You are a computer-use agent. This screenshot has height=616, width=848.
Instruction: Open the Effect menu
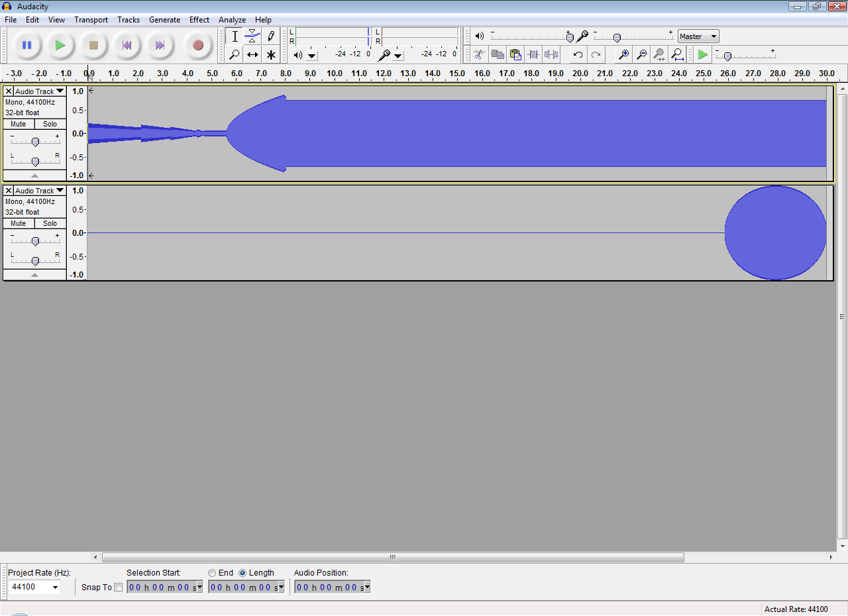[199, 20]
